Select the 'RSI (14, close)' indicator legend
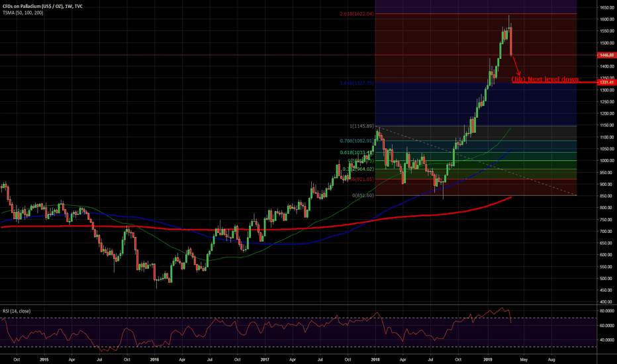This screenshot has width=617, height=364. click(17, 311)
